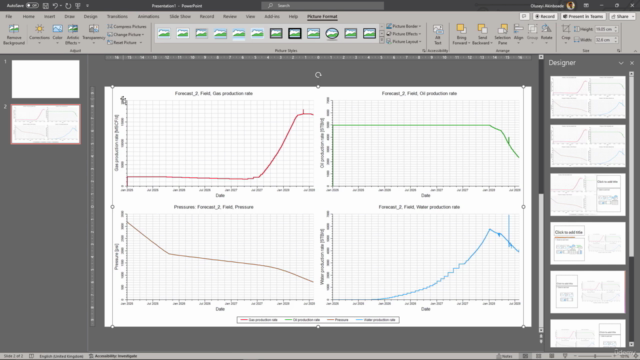This screenshot has height=360, width=640.
Task: Open the Color adjustment dropdown
Action: [x=58, y=34]
